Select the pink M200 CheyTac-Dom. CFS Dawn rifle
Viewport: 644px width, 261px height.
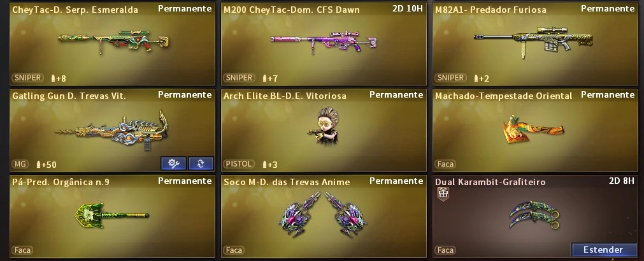pos(324,41)
